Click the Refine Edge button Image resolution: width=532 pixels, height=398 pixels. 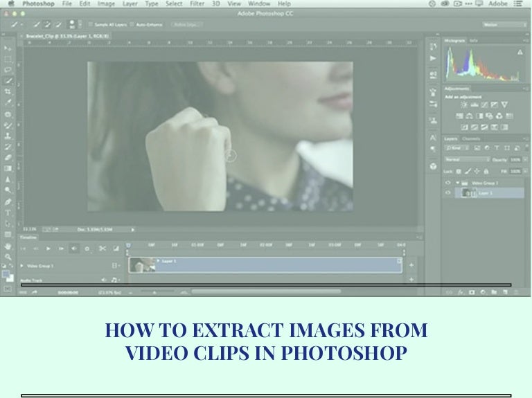[186, 24]
